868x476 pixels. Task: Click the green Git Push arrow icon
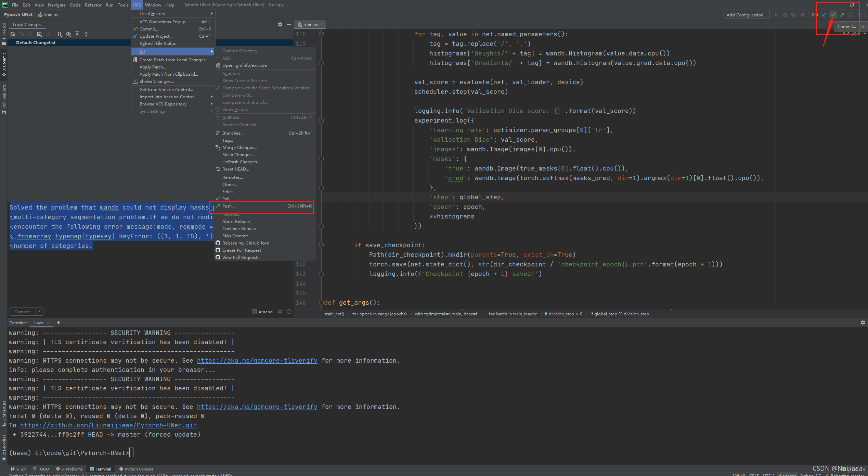pyautogui.click(x=842, y=15)
